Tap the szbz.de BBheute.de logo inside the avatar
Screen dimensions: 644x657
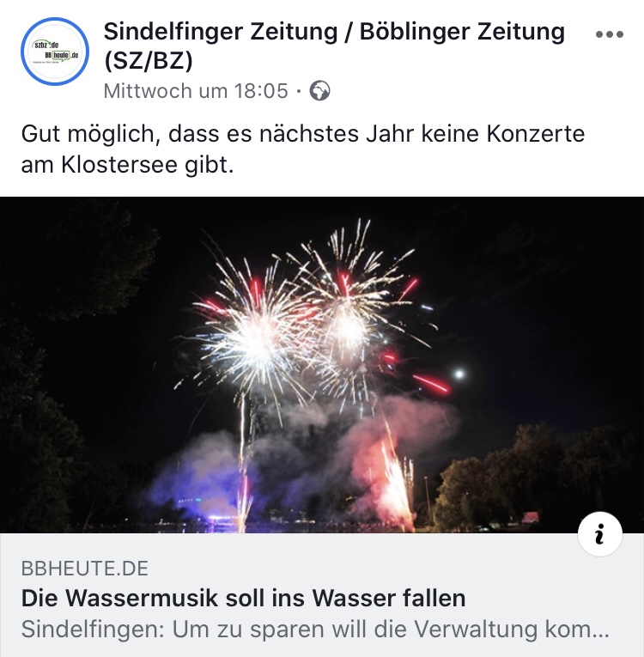55,52
